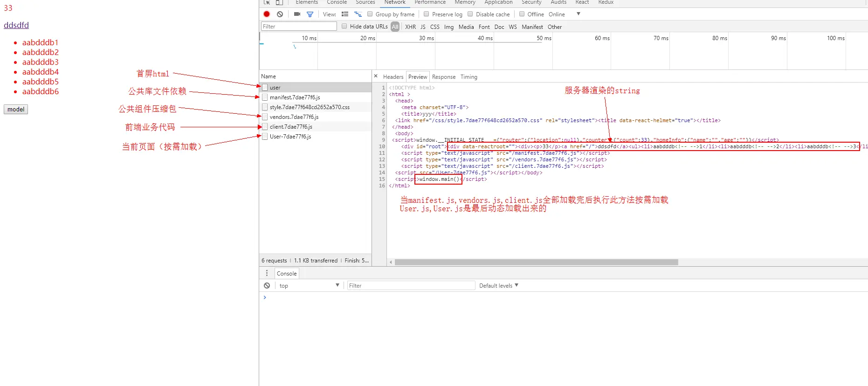
Task: Toggle the network filter funnel icon
Action: pyautogui.click(x=310, y=14)
